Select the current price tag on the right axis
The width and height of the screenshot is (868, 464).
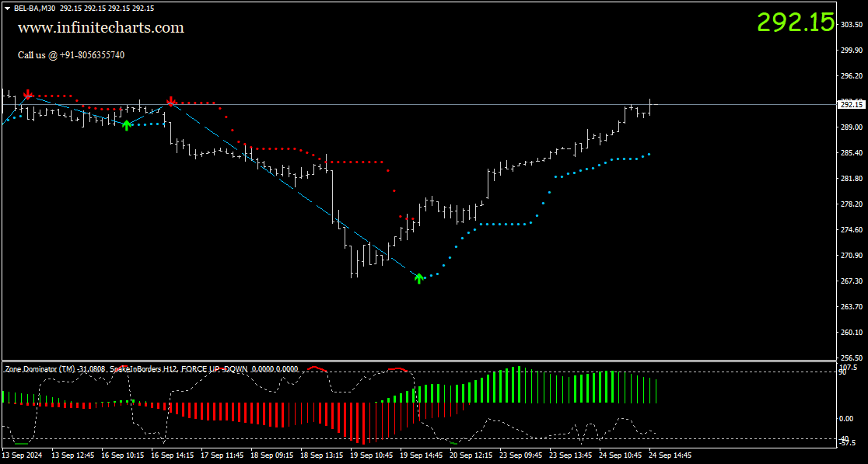point(852,103)
